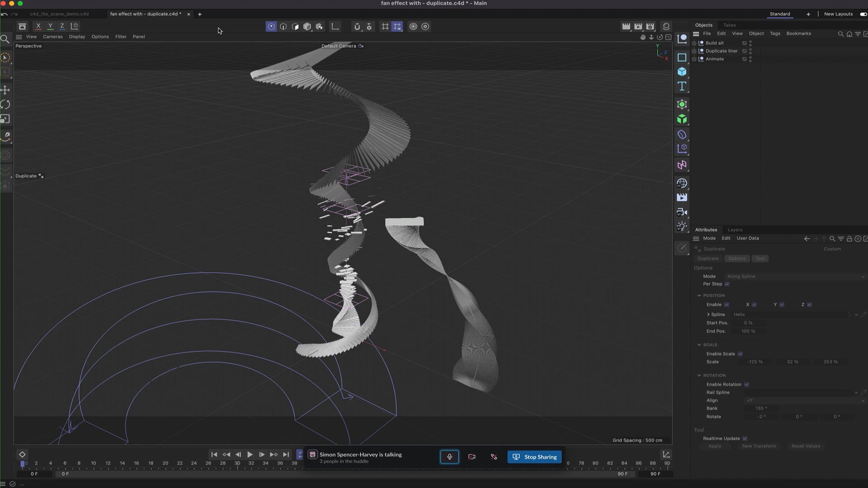Uncheck Per Step in Options

[727, 284]
